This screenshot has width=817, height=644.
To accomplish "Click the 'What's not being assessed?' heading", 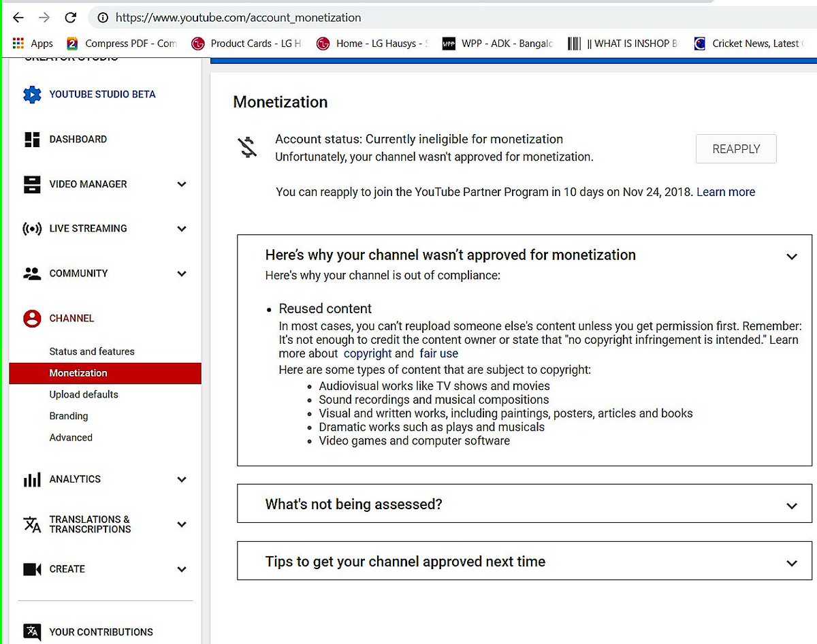I will [353, 504].
